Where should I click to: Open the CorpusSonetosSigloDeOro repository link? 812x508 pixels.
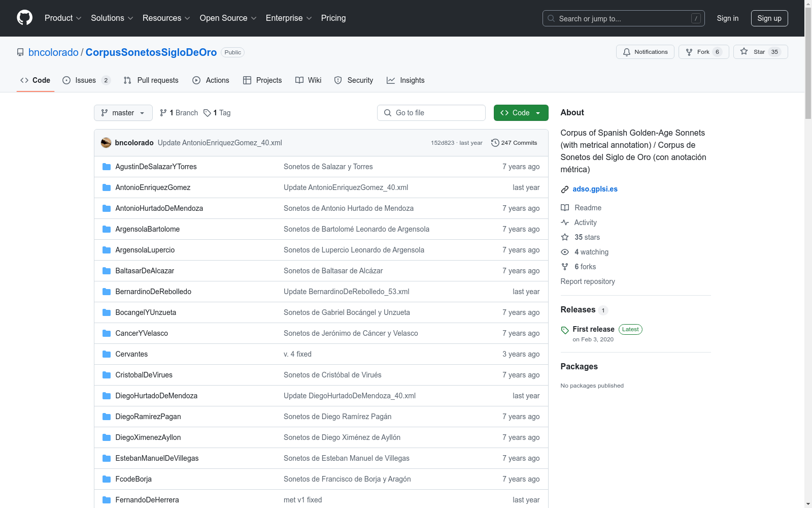151,52
